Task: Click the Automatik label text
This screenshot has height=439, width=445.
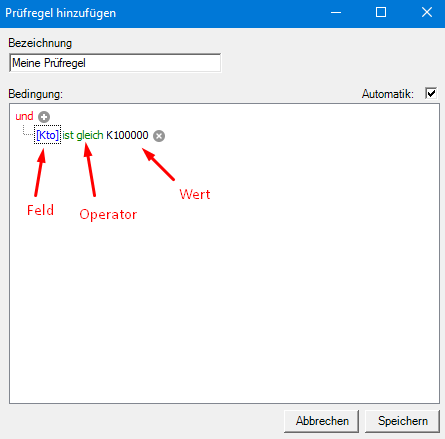Action: click(x=388, y=94)
